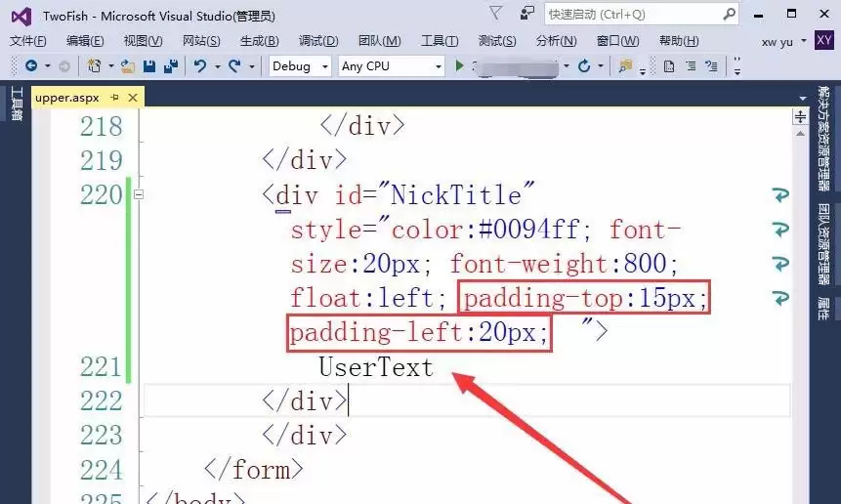Click the magnifier icon in Quick Launch
Screen dimensions: 841x504
tap(729, 14)
